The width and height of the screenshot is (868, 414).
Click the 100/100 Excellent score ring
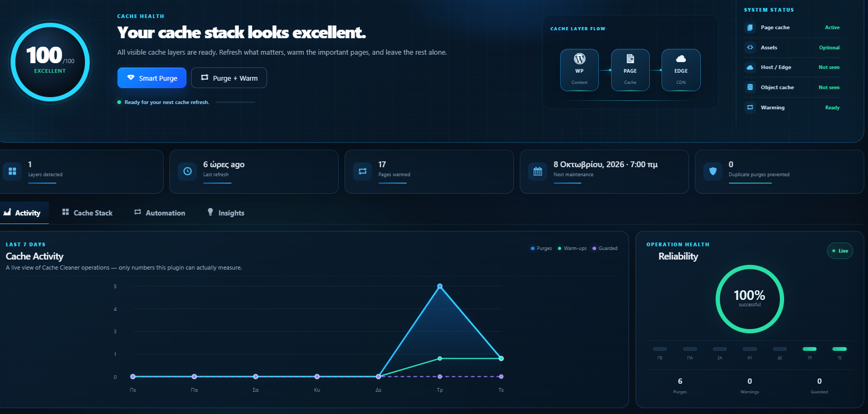(50, 62)
